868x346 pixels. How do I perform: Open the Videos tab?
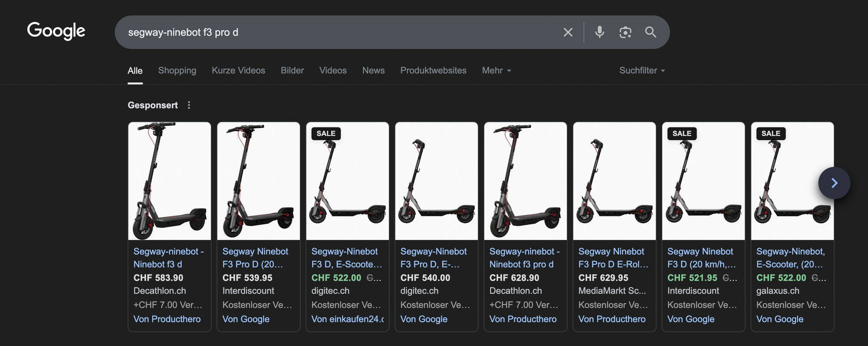click(333, 70)
